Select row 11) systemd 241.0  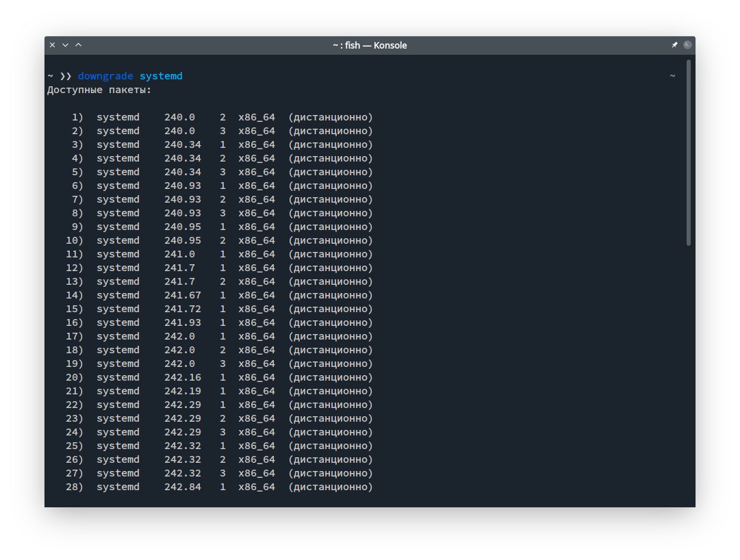[x=220, y=254]
